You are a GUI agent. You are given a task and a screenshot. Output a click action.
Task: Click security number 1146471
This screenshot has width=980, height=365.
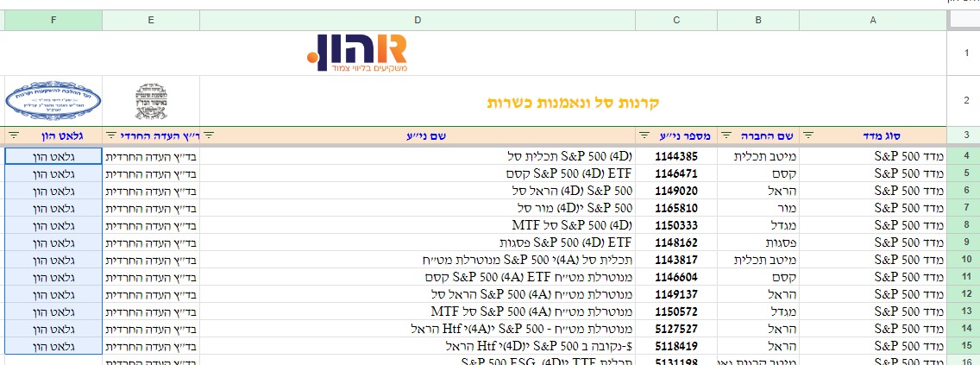[676, 173]
